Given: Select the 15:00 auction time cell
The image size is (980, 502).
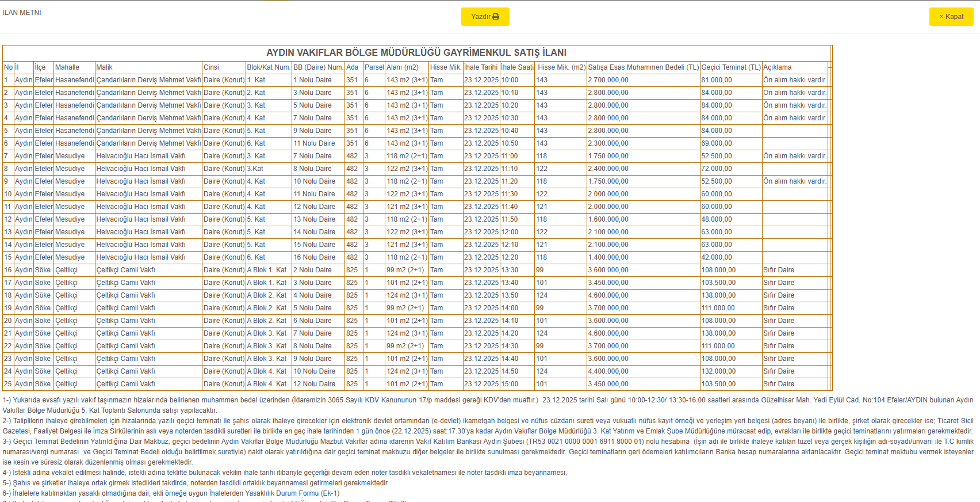Looking at the screenshot, I should click(510, 384).
